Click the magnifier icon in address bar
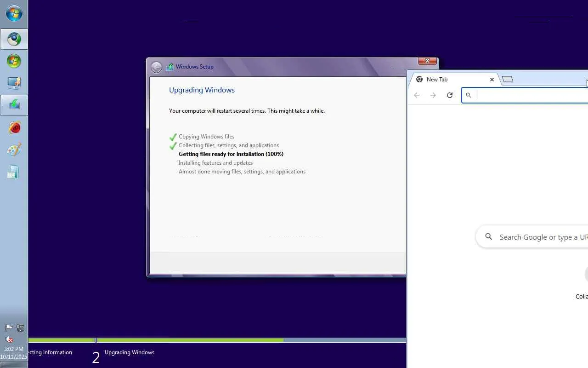The image size is (588, 368). click(x=469, y=95)
